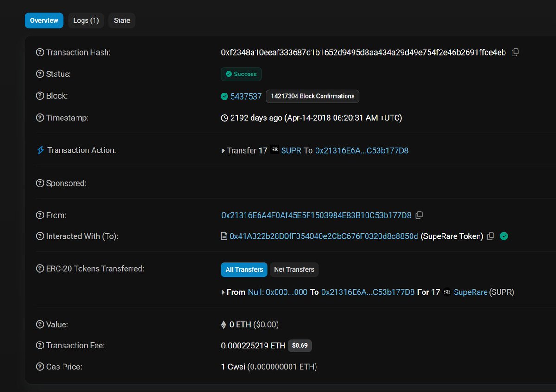Screen dimensions: 556x392
Task: Click the lightning icon next to Transaction Action
Action: (x=40, y=150)
